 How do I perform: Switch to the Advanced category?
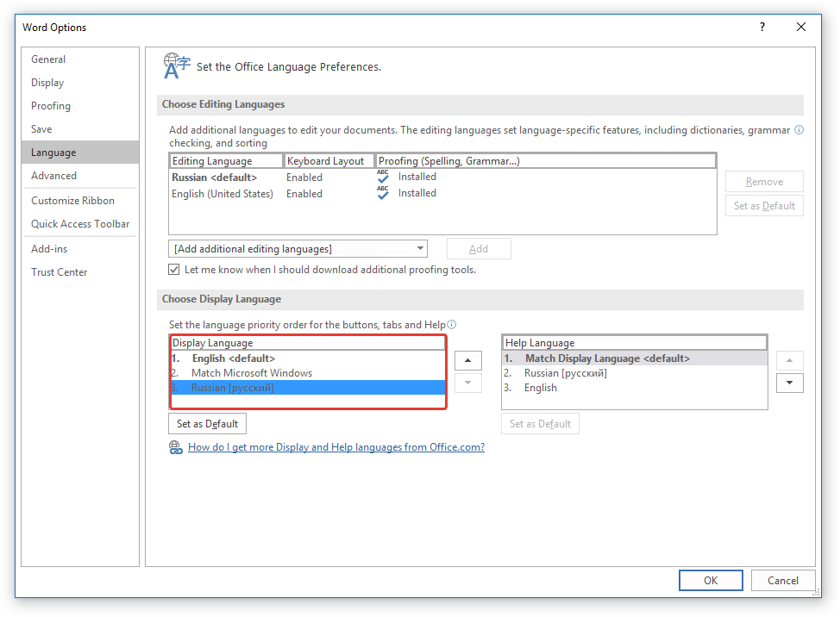tap(53, 176)
